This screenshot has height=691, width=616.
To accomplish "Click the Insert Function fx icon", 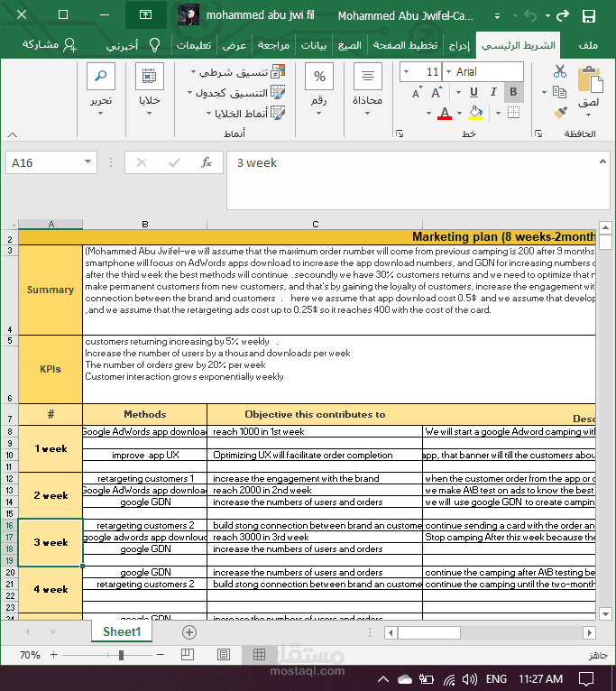I will pos(207,162).
